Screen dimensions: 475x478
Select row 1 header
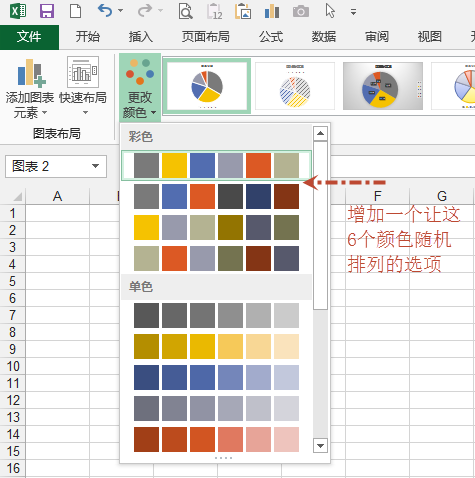click(13, 213)
